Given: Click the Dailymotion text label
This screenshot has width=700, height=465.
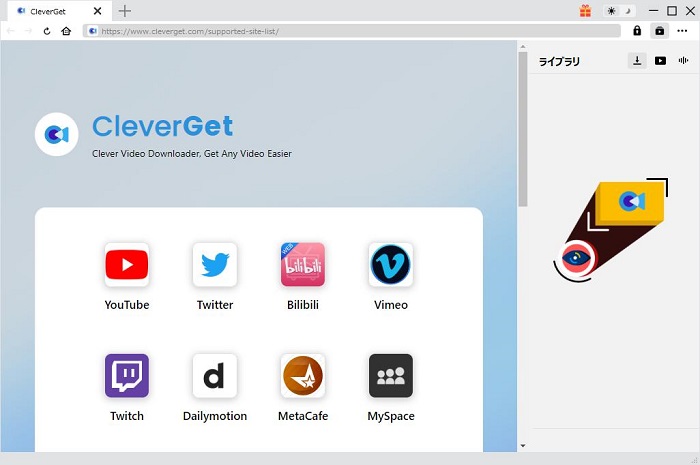Looking at the screenshot, I should (215, 416).
